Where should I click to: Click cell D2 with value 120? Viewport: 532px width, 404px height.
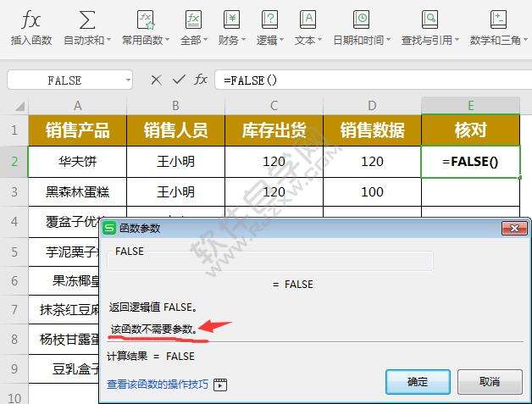tap(372, 162)
